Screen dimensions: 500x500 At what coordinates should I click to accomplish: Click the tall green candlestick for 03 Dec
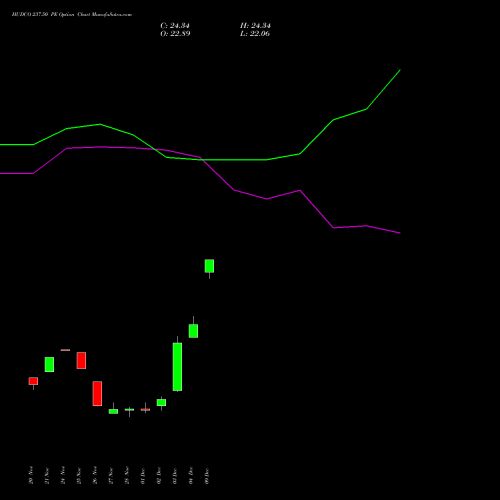pyautogui.click(x=177, y=367)
